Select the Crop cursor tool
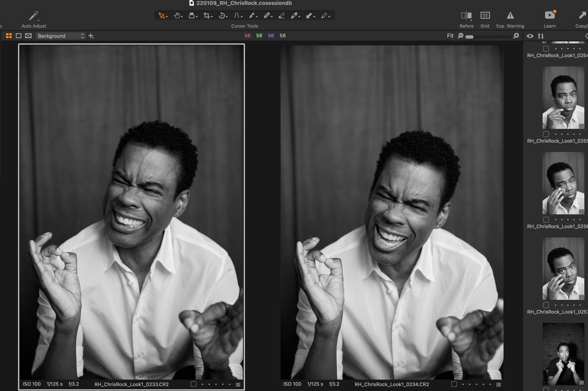This screenshot has width=588, height=391. 206,16
